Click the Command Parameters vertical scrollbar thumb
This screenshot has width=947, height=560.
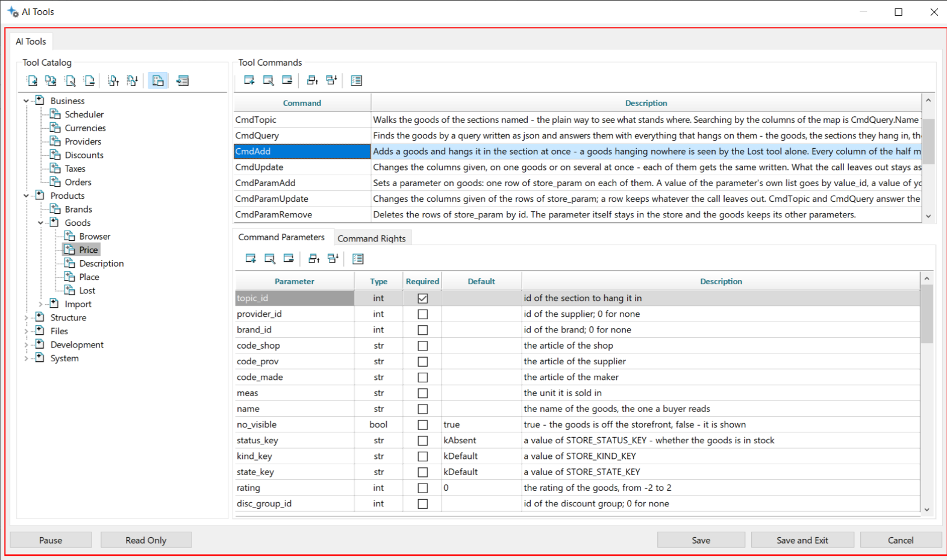927,314
